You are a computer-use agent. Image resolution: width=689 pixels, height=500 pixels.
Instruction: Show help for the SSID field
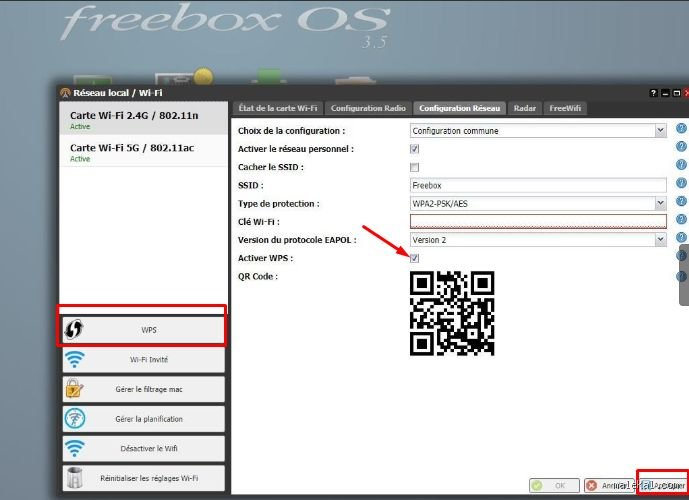[681, 183]
